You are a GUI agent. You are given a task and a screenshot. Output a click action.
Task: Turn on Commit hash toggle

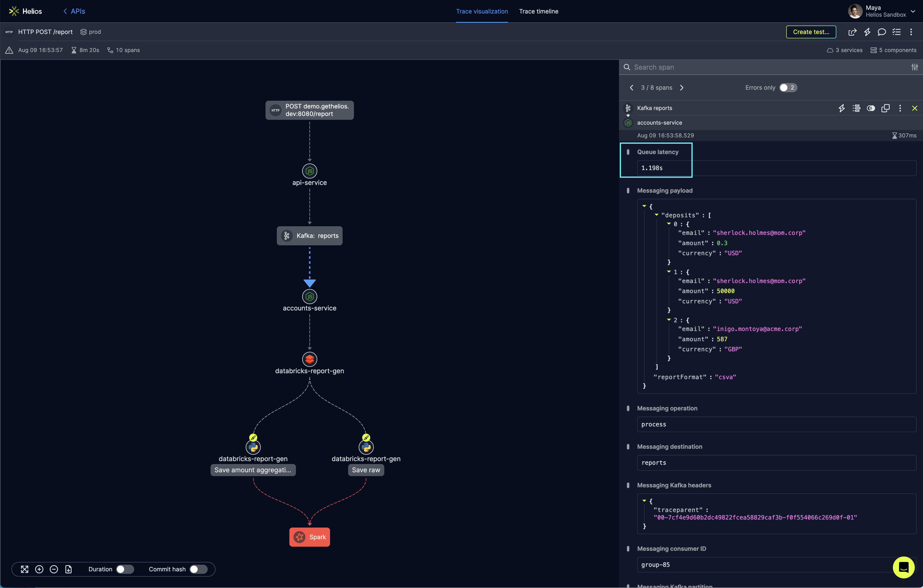[198, 569]
